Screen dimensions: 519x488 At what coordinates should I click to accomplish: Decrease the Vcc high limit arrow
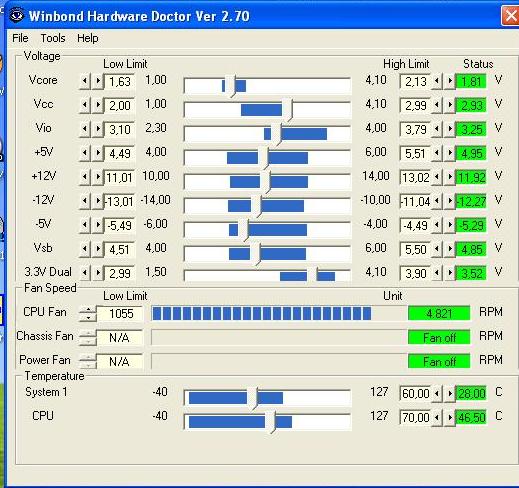(436, 105)
